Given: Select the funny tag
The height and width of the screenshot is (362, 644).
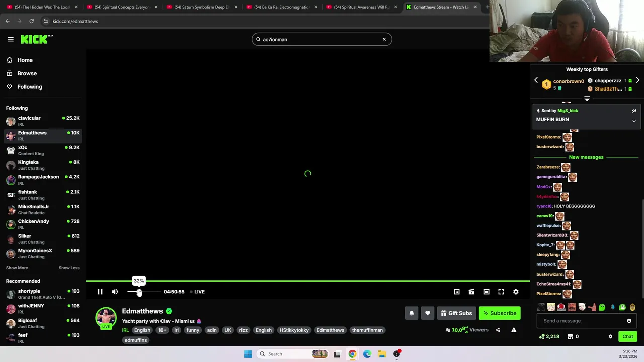Looking at the screenshot, I should (x=193, y=330).
